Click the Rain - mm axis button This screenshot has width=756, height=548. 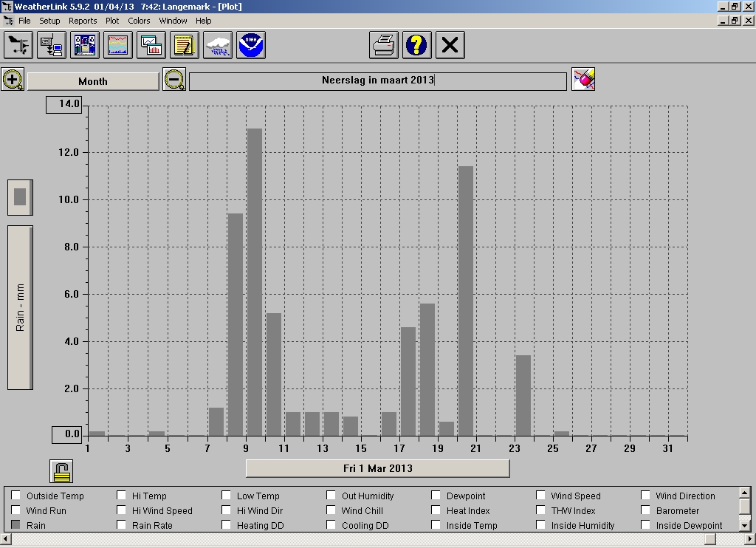20,307
